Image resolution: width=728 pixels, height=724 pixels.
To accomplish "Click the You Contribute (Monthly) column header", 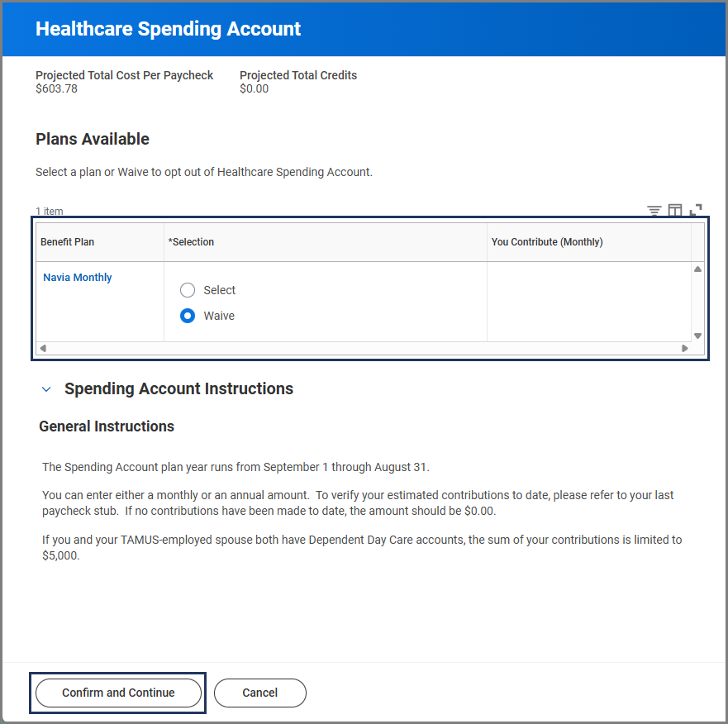I will tap(547, 242).
